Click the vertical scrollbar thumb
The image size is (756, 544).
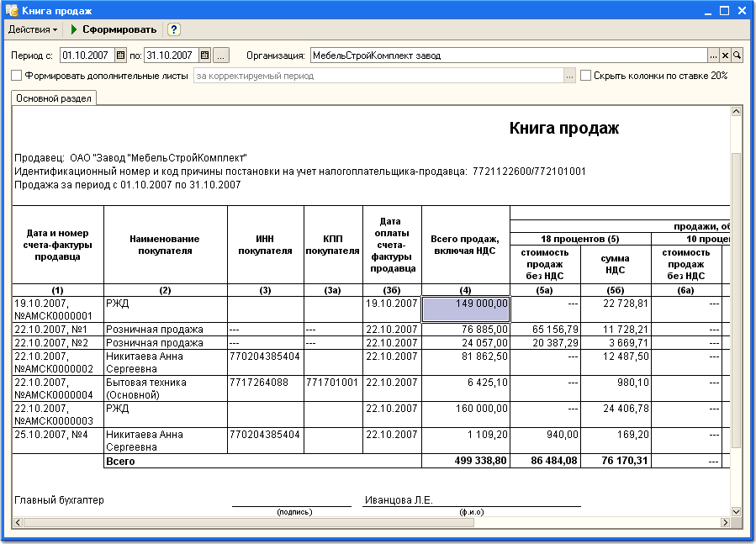[x=736, y=300]
